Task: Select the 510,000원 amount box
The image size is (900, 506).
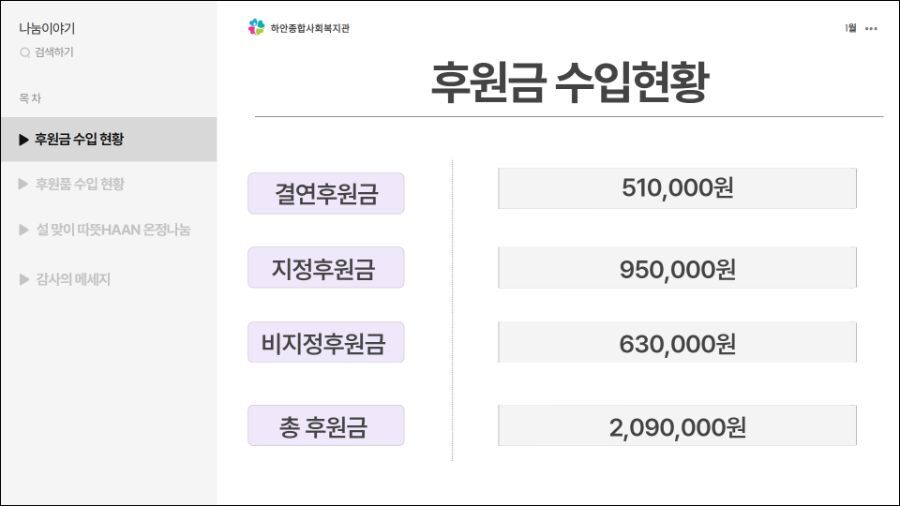Action: (x=677, y=188)
